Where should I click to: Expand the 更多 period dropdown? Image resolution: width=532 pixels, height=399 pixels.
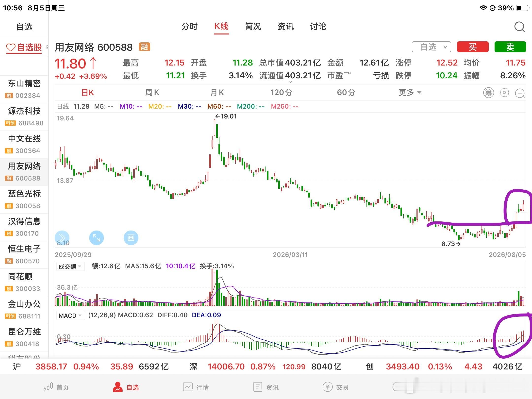[410, 93]
